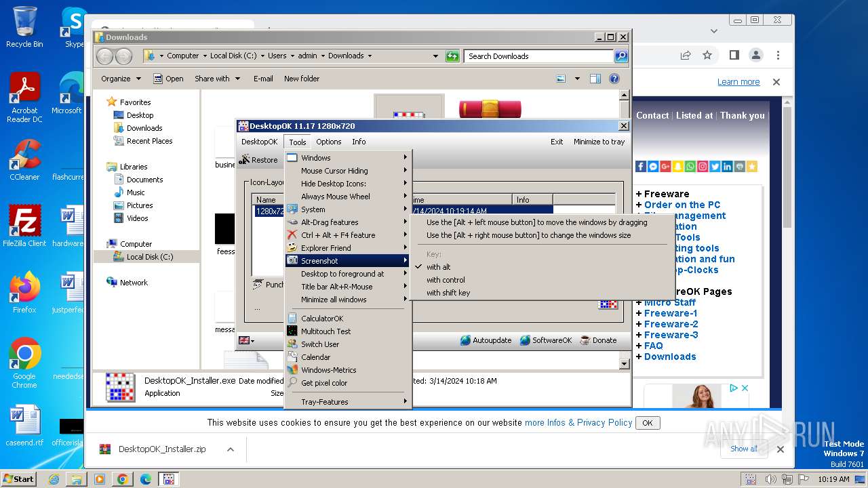This screenshot has width=868, height=488.
Task: Open Calendar from Tools menu
Action: (x=348, y=357)
